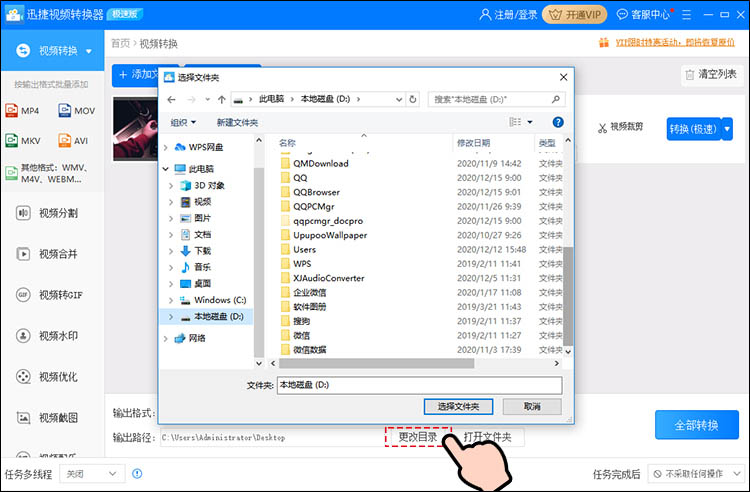Sort by 名称 column header

287,143
